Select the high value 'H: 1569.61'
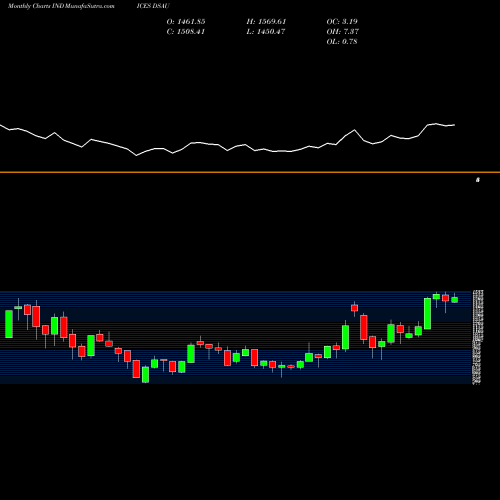 [x=266, y=22]
